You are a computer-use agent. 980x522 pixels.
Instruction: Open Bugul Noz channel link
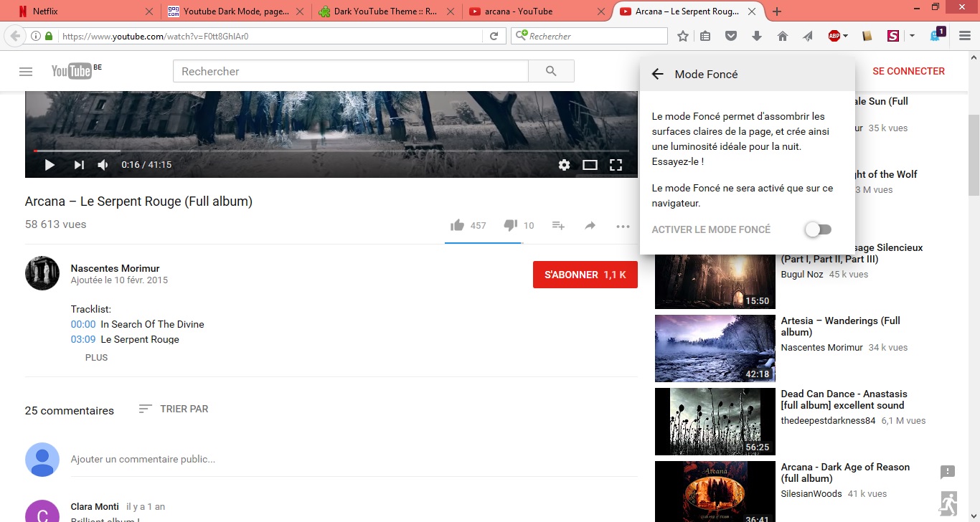pyautogui.click(x=802, y=275)
